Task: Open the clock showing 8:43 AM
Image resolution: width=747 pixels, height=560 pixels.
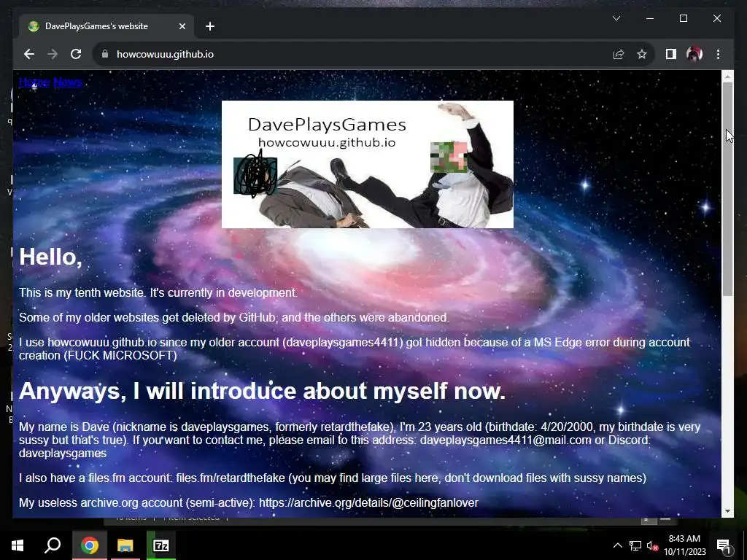Action: pyautogui.click(x=684, y=545)
